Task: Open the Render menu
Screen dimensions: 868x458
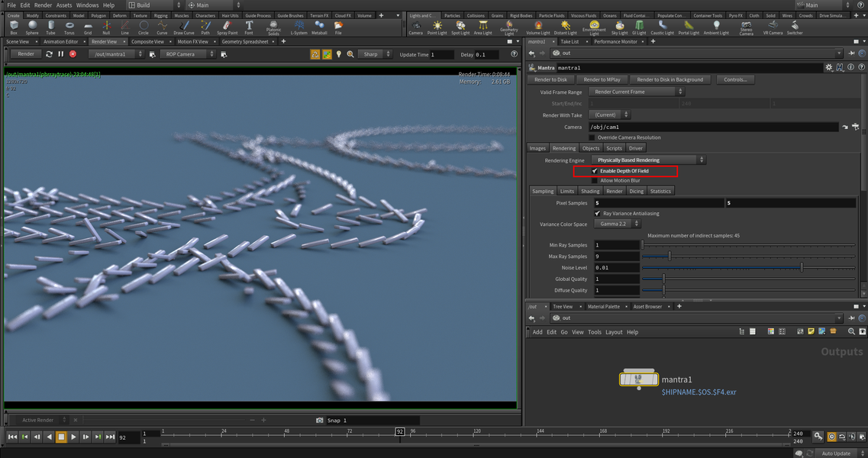Action: point(44,5)
